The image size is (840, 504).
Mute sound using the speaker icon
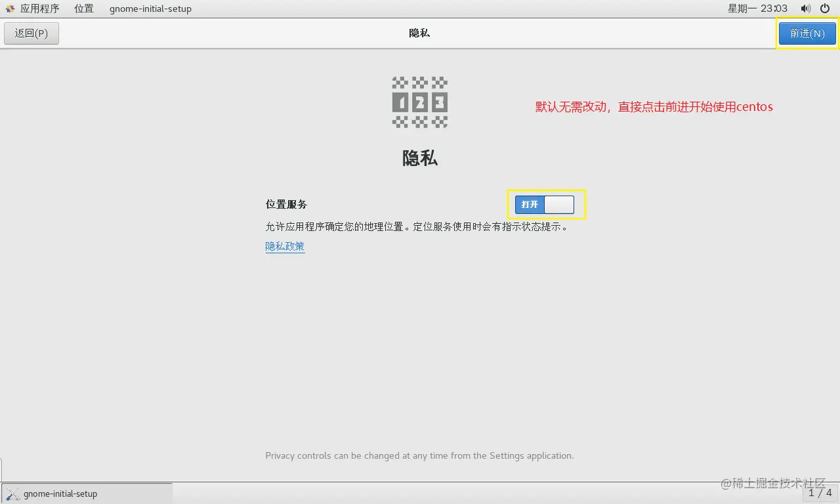click(806, 9)
